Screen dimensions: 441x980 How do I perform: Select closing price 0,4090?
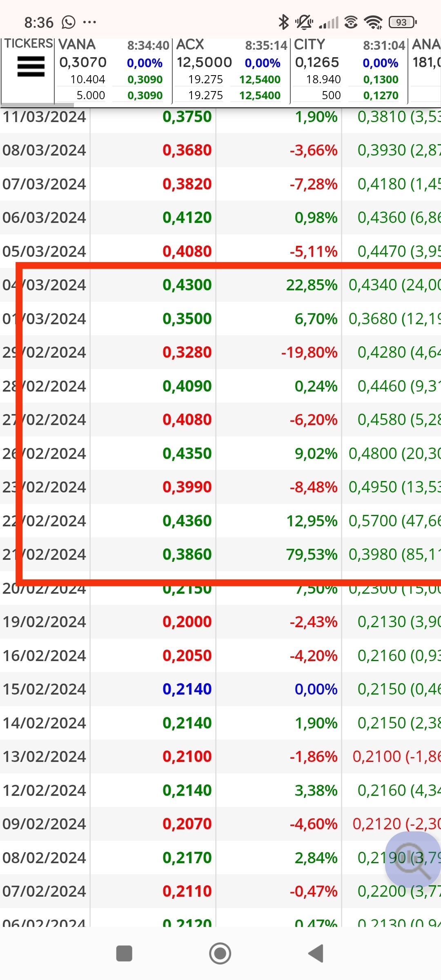[x=187, y=386]
